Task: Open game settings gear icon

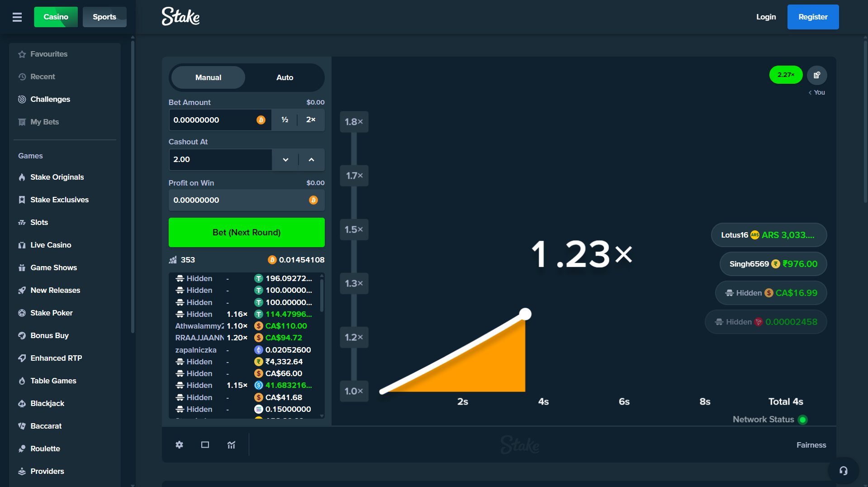Action: pyautogui.click(x=179, y=445)
